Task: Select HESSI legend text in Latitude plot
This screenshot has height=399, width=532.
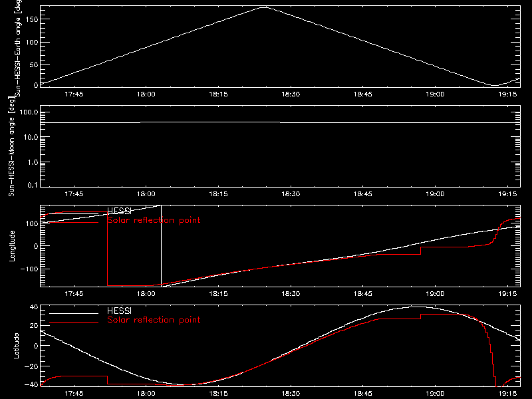Action: [x=119, y=311]
